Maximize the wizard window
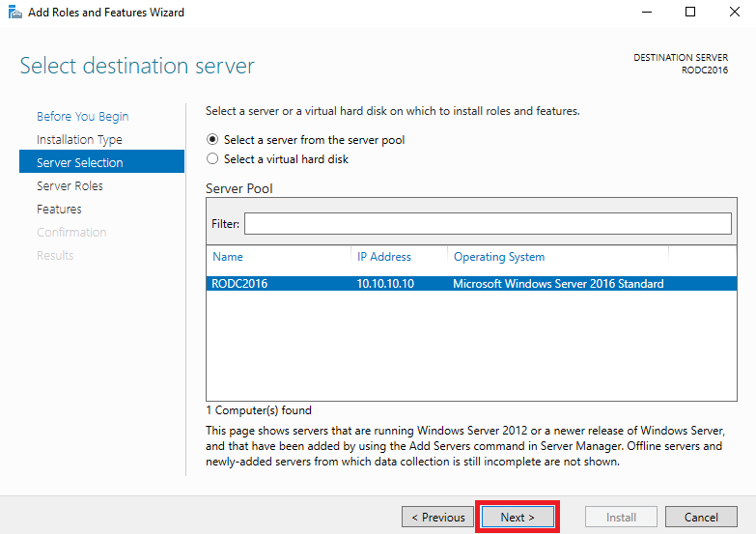 690,12
